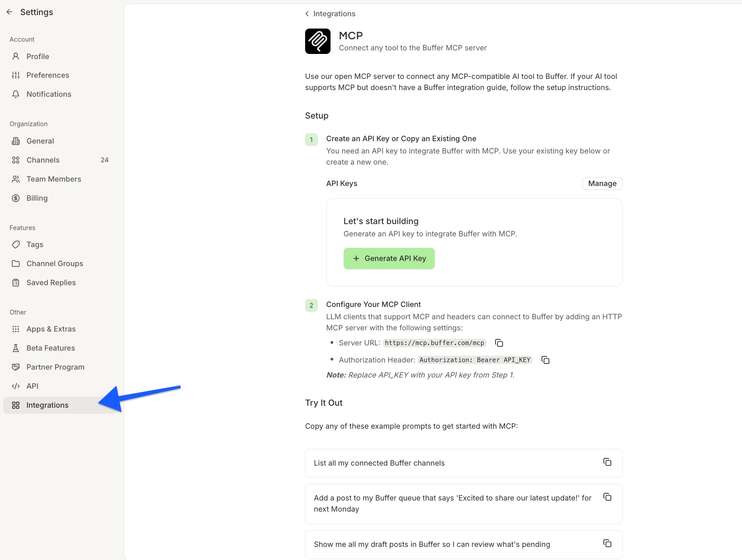Click the Notifications bell icon
Image resolution: width=742 pixels, height=560 pixels.
pos(16,94)
